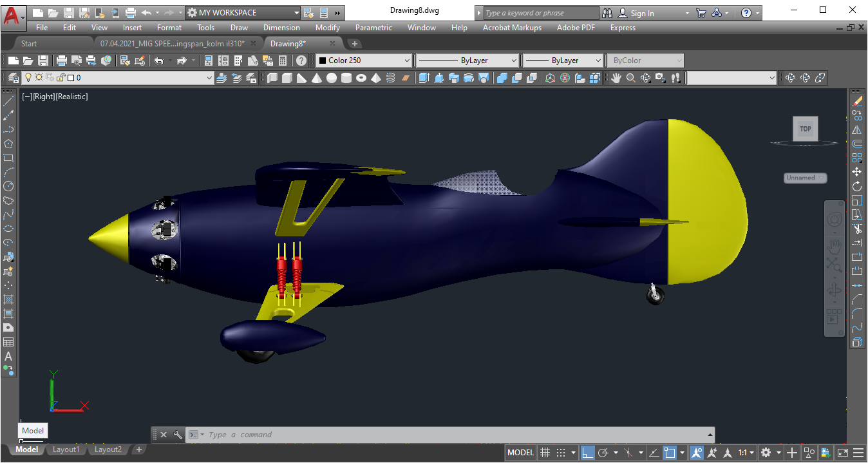The image size is (868, 463).
Task: Toggle Isometric drafting in status bar
Action: coord(628,452)
